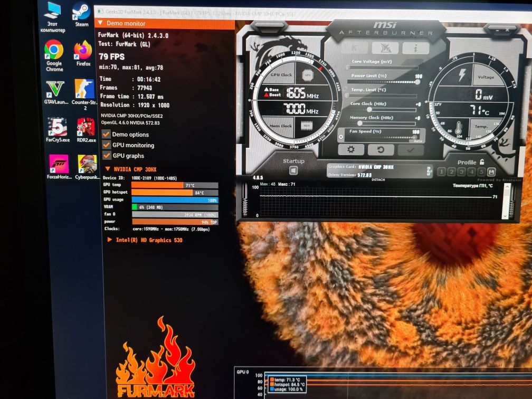Click the Core Voltage slider track

click(x=382, y=68)
